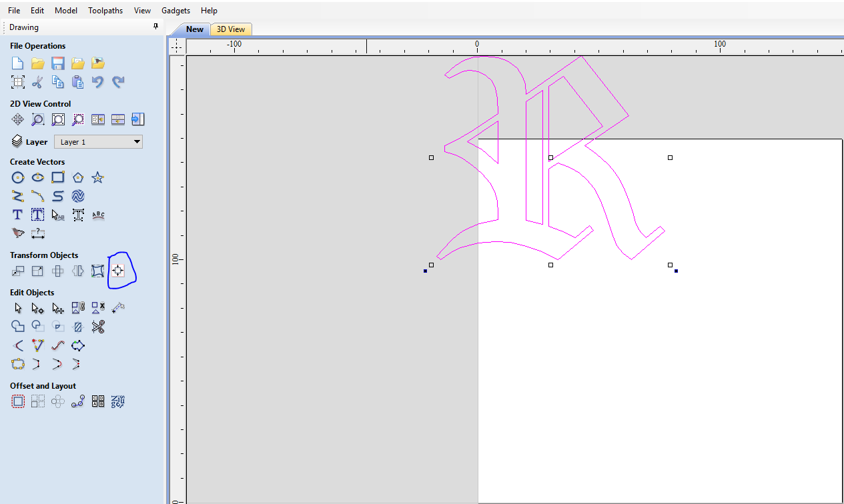Select the Draw Circle tool
Screen dimensions: 844x504
click(x=17, y=177)
